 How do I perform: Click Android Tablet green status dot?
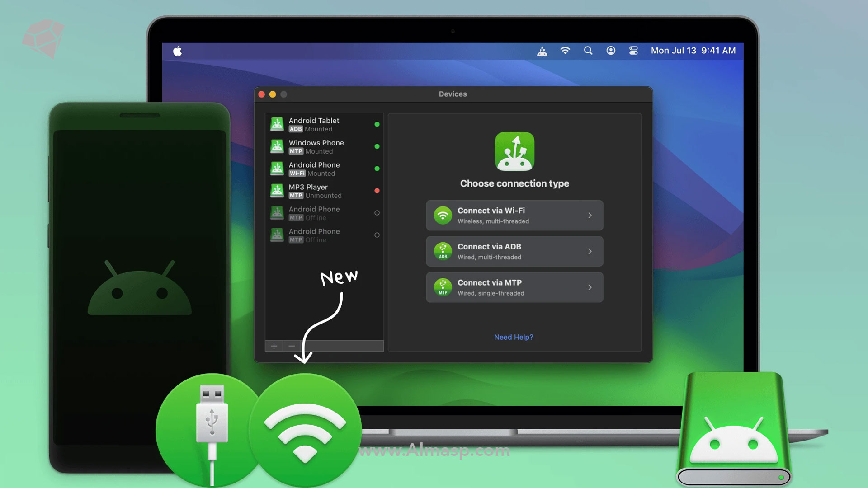[377, 124]
